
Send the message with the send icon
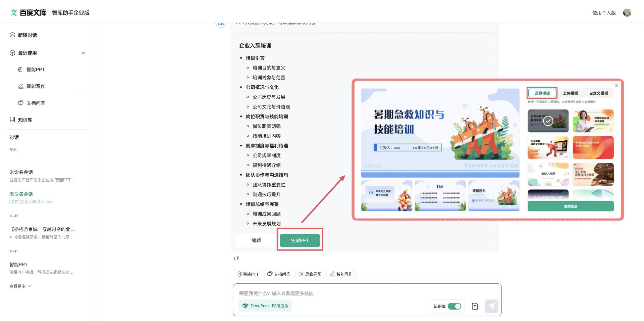(491, 306)
